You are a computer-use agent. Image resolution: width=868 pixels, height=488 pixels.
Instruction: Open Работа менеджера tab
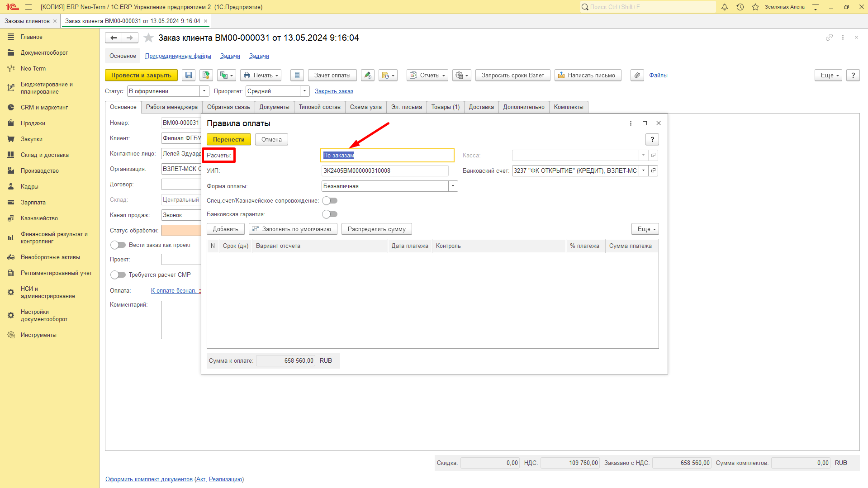pyautogui.click(x=172, y=107)
